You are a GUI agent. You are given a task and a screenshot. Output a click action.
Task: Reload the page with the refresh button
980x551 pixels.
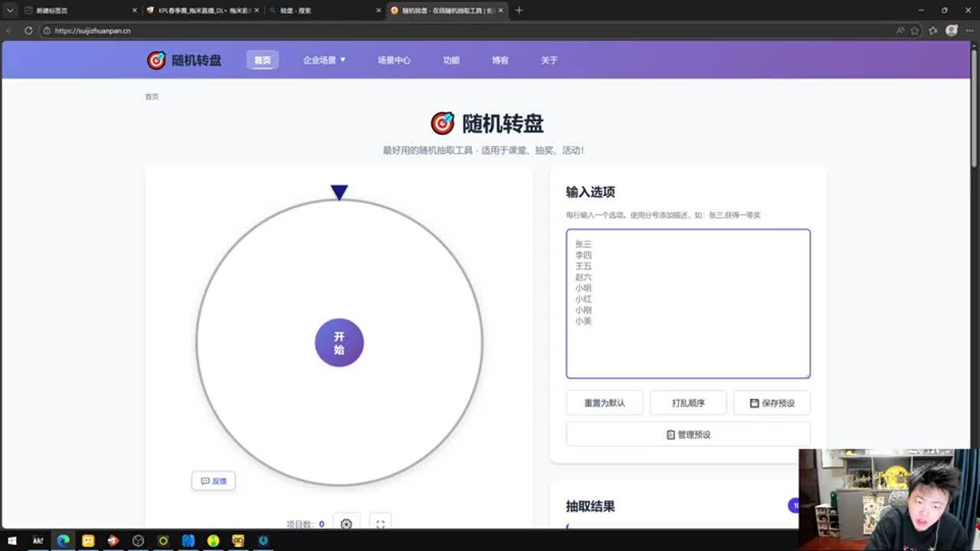pos(28,31)
